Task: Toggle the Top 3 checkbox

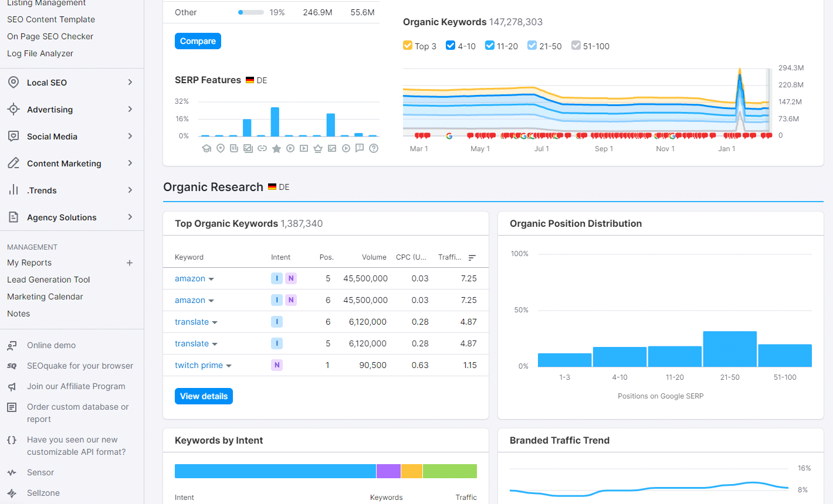Action: [x=408, y=46]
